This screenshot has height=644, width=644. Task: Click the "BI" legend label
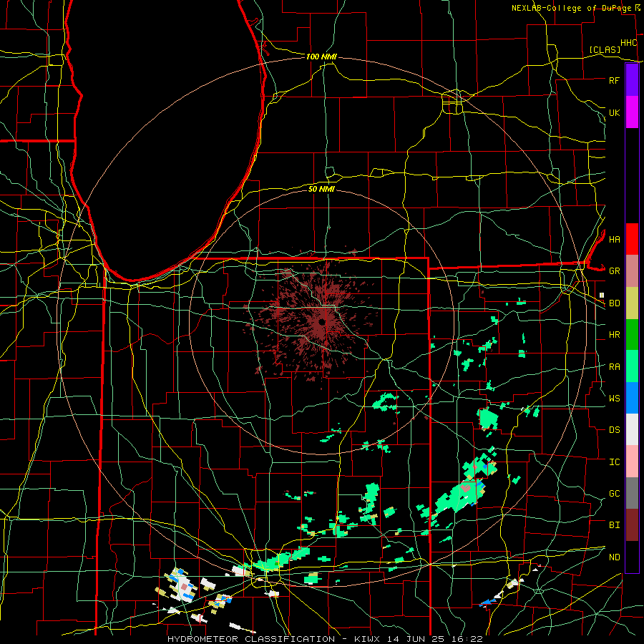pyautogui.click(x=614, y=525)
